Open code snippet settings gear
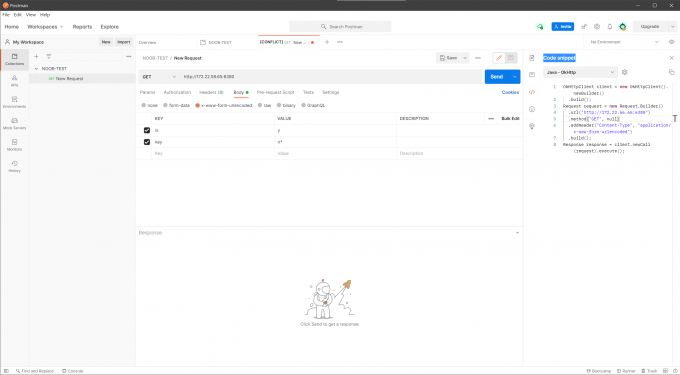This screenshot has height=375, width=680. pos(624,72)
